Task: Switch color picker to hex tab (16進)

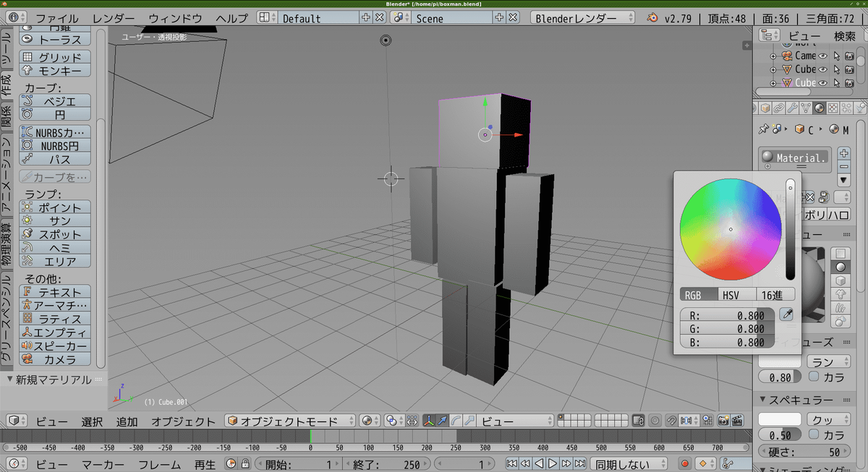Action: pos(775,294)
